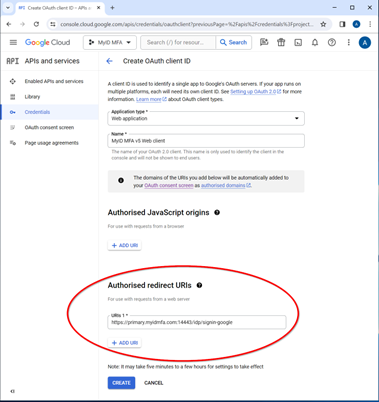Add URI under Authorised redirect URIs
Viewport: 379px width, 402px height.
124,343
